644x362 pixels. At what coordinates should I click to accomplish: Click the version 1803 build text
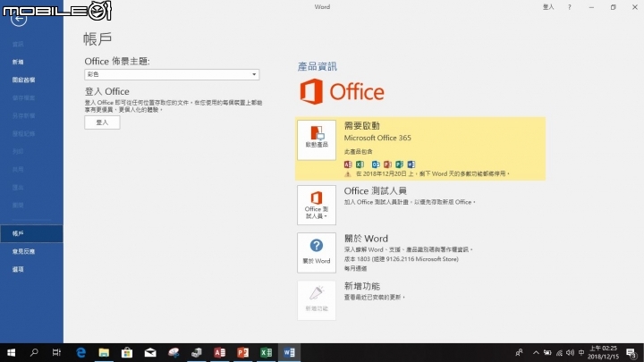(402, 259)
